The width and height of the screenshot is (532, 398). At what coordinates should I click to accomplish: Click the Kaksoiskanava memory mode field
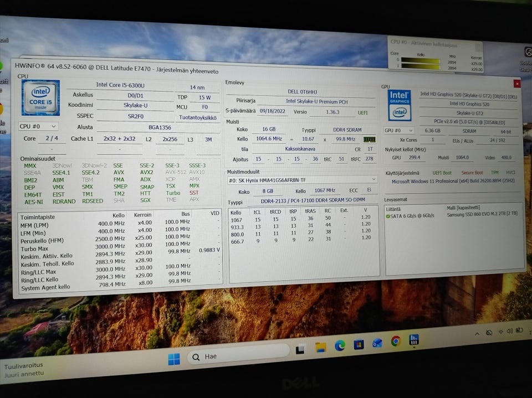click(x=300, y=149)
